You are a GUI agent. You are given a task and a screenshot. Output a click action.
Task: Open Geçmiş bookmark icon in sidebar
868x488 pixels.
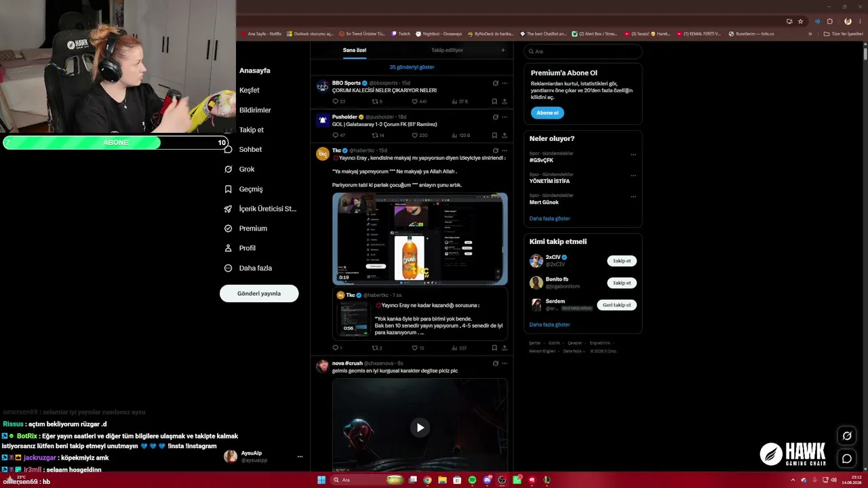(x=228, y=189)
